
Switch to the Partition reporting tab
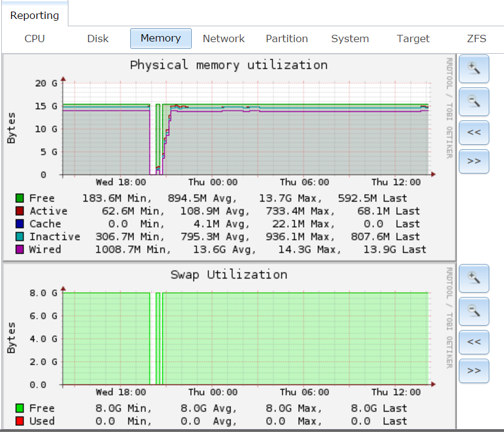(287, 38)
